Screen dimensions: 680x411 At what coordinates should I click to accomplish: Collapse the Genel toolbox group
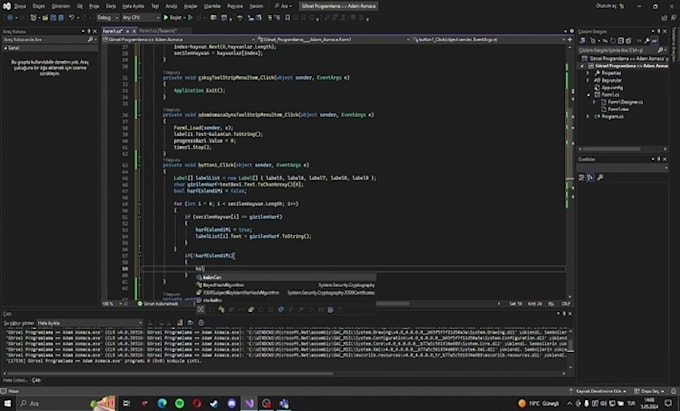[x=6, y=48]
